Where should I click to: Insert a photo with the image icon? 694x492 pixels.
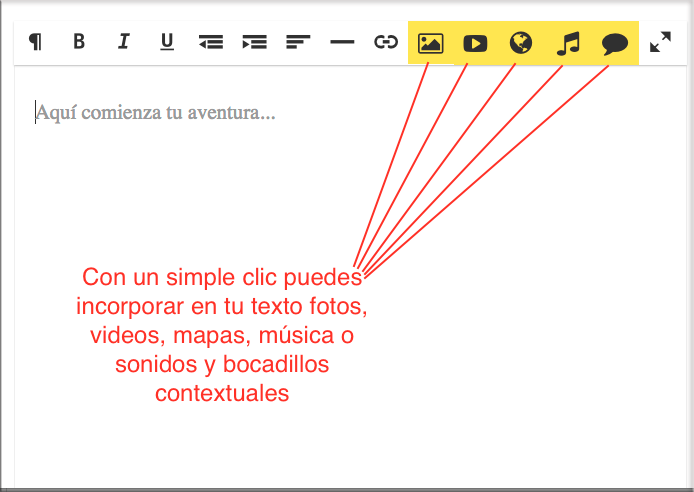430,43
